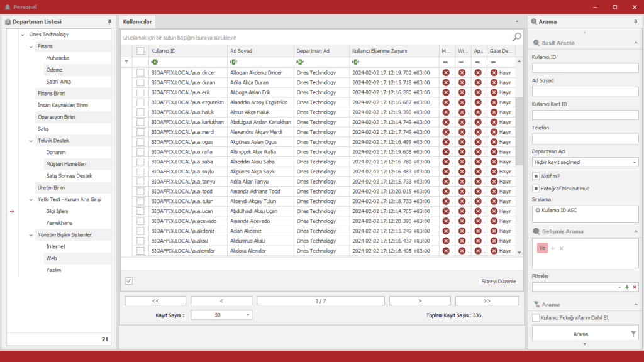This screenshot has height=362, width=644.
Task: Pin the Arama panel
Action: pos(635,22)
